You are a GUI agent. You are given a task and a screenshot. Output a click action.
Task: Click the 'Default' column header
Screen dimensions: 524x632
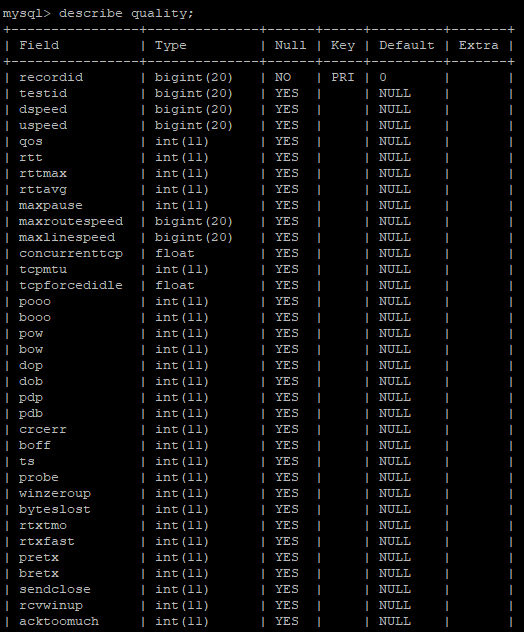tap(407, 45)
